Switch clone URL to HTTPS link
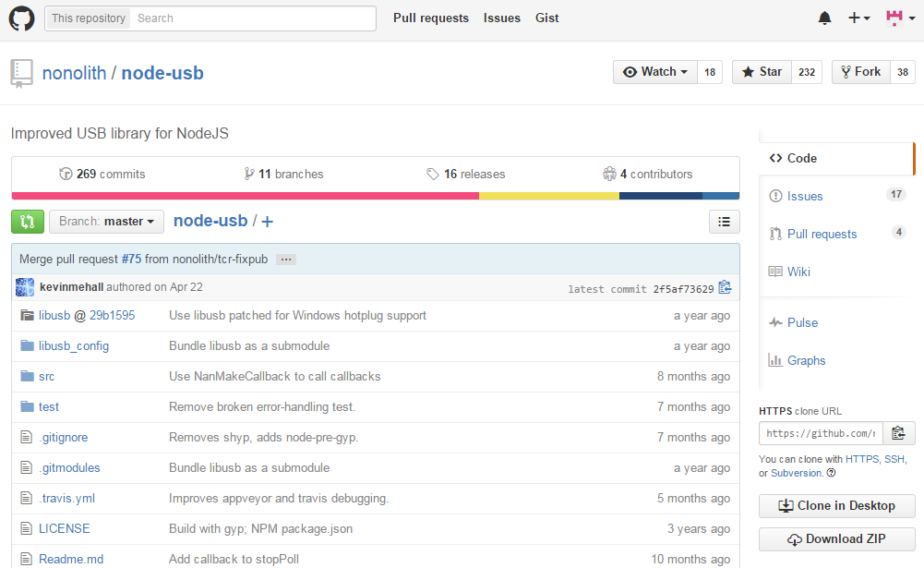 (x=862, y=459)
